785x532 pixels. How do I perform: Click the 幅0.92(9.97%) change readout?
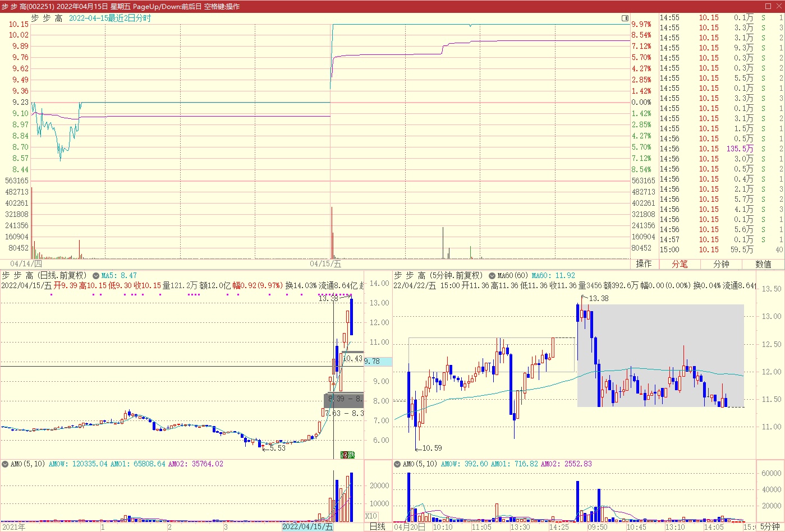[258, 285]
